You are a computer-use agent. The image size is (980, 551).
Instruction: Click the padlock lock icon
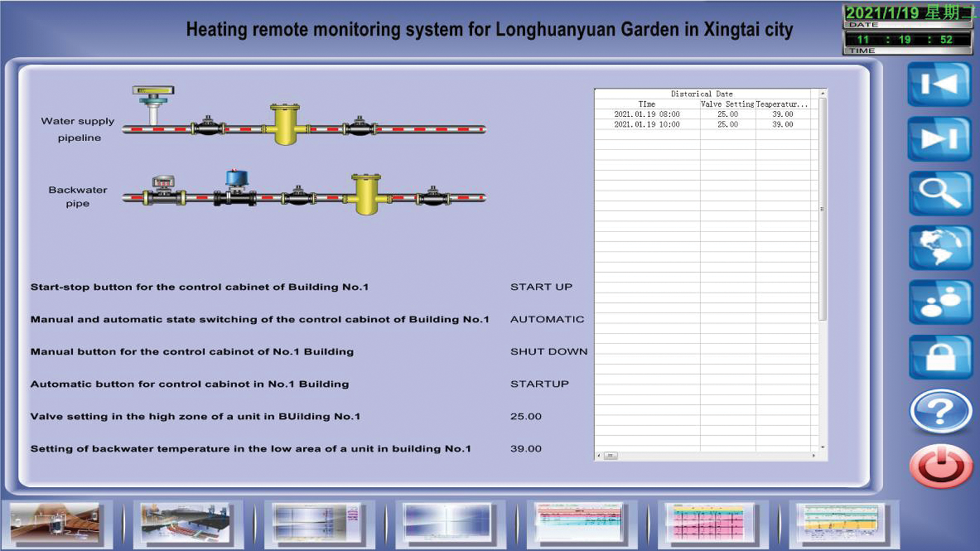tap(940, 356)
